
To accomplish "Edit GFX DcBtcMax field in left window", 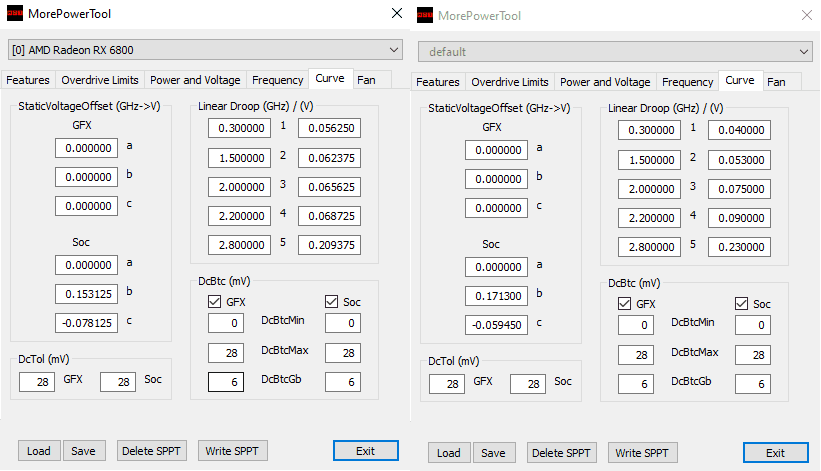I will [x=226, y=353].
